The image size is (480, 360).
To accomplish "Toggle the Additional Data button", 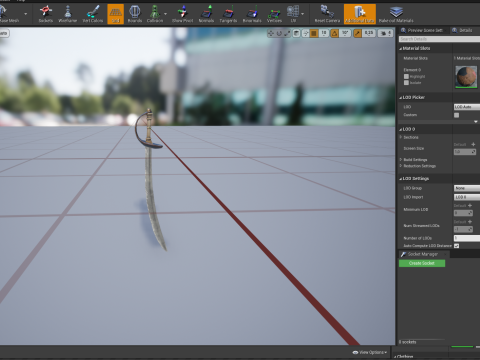I will [360, 14].
